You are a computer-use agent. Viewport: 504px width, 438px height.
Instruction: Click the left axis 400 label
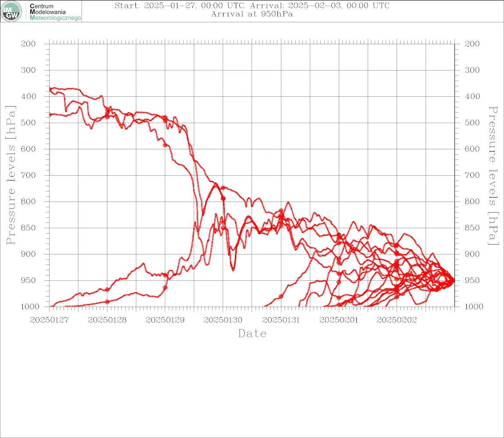pyautogui.click(x=28, y=96)
